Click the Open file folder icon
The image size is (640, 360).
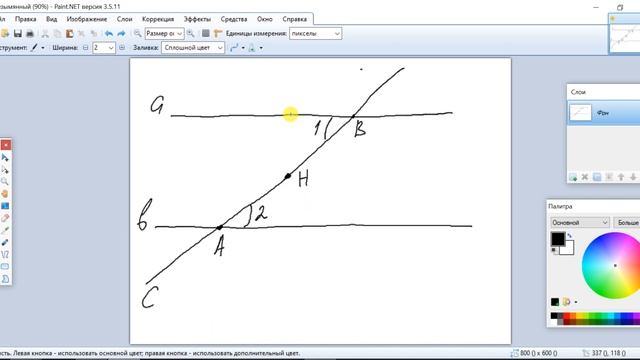click(5, 33)
